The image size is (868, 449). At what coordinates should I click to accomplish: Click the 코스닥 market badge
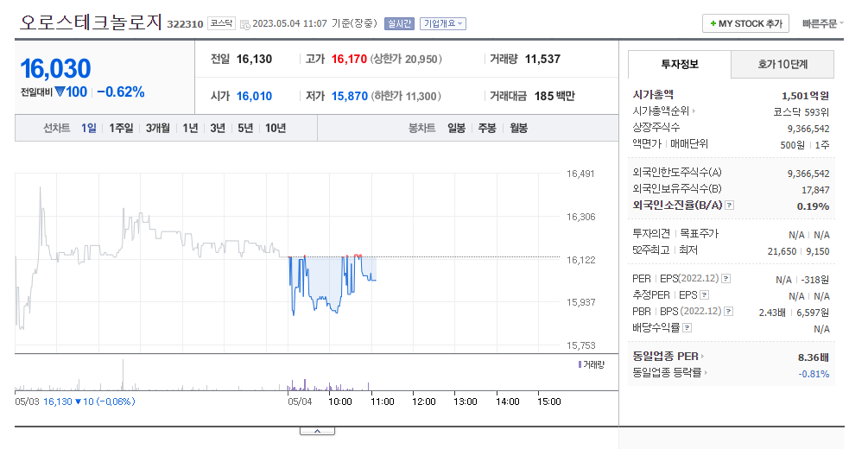(x=221, y=23)
